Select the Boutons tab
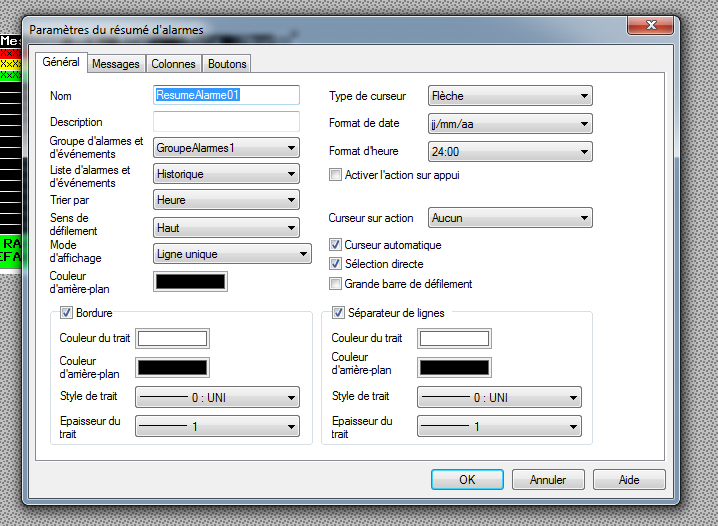 (x=227, y=64)
